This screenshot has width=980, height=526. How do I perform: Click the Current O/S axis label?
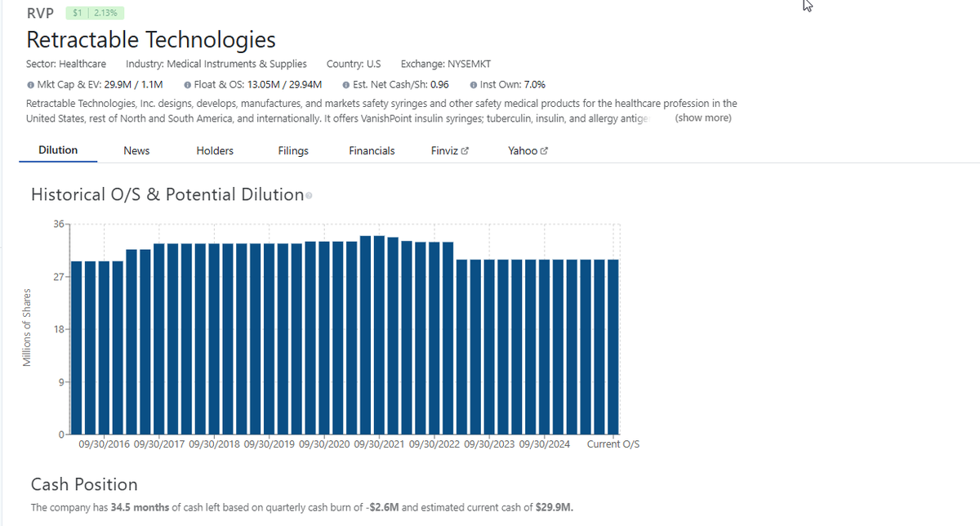click(x=613, y=444)
